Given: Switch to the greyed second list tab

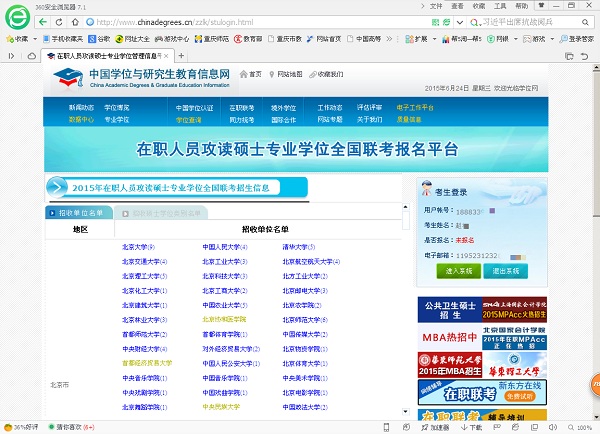Looking at the screenshot, I should point(161,213).
